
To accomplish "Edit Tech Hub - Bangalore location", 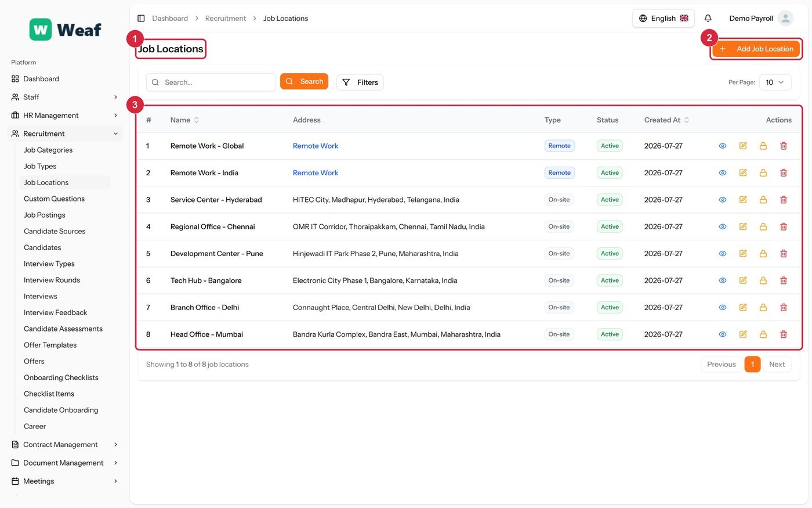I will tap(743, 280).
